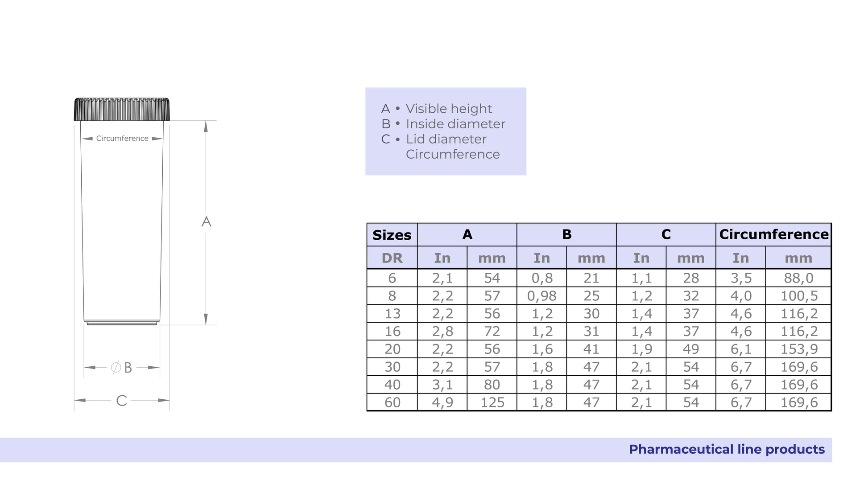Viewport: 868px width, 488px height.
Task: Select the "DR" subheader cell
Action: click(x=392, y=258)
